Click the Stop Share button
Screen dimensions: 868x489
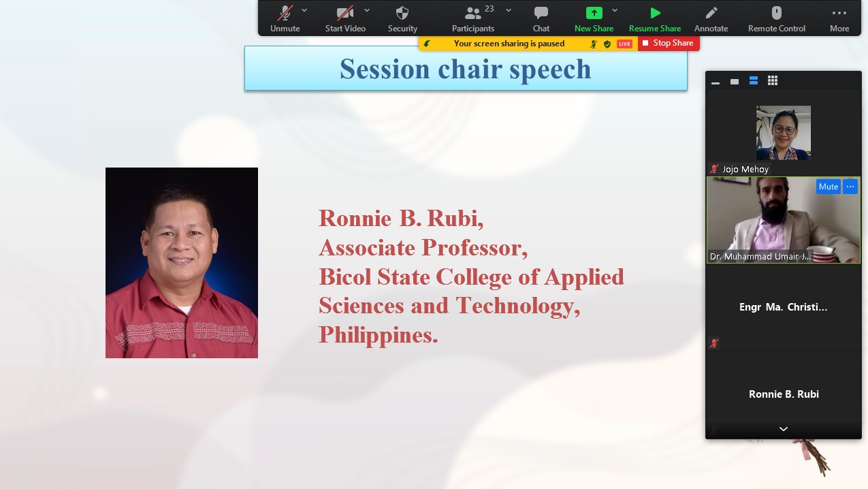pyautogui.click(x=669, y=43)
